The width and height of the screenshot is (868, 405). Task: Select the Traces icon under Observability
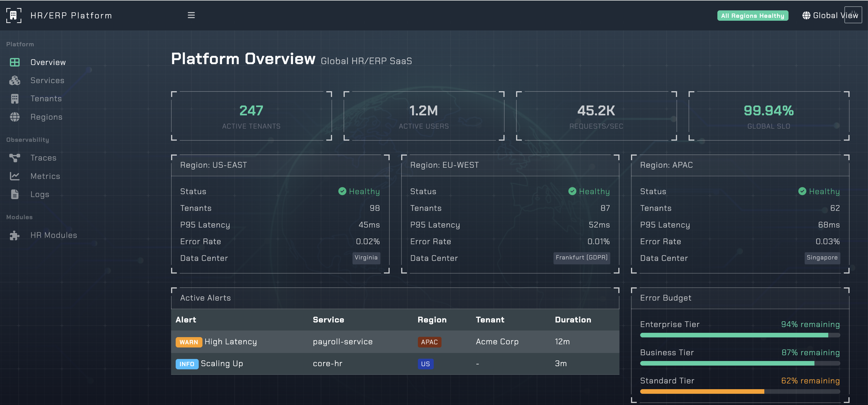click(x=14, y=158)
